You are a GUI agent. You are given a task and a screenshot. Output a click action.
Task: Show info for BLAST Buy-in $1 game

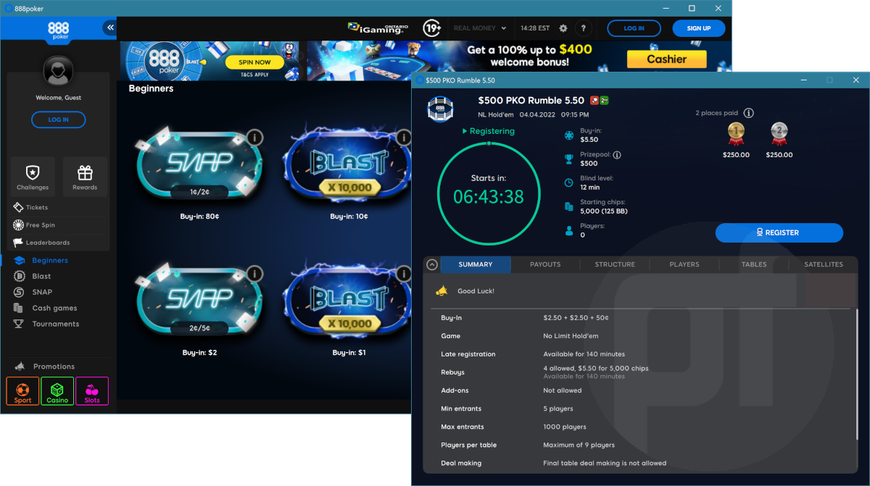pyautogui.click(x=403, y=274)
